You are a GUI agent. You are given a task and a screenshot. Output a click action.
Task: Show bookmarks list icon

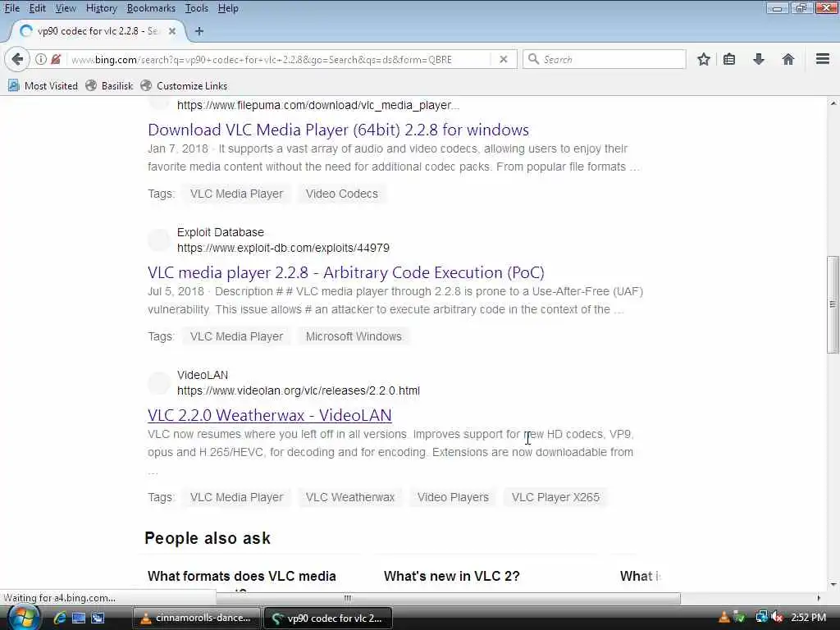[x=729, y=59]
